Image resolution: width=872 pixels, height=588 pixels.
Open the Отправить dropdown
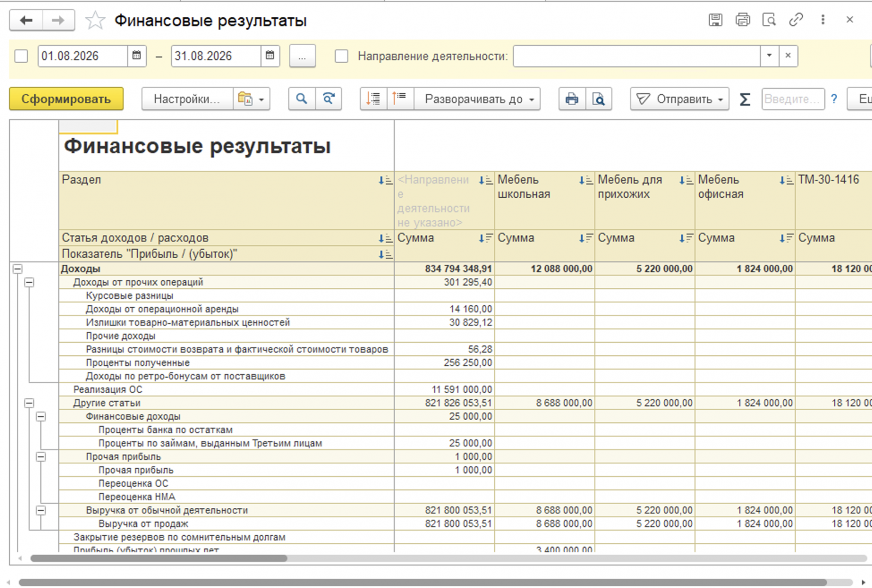pos(680,99)
